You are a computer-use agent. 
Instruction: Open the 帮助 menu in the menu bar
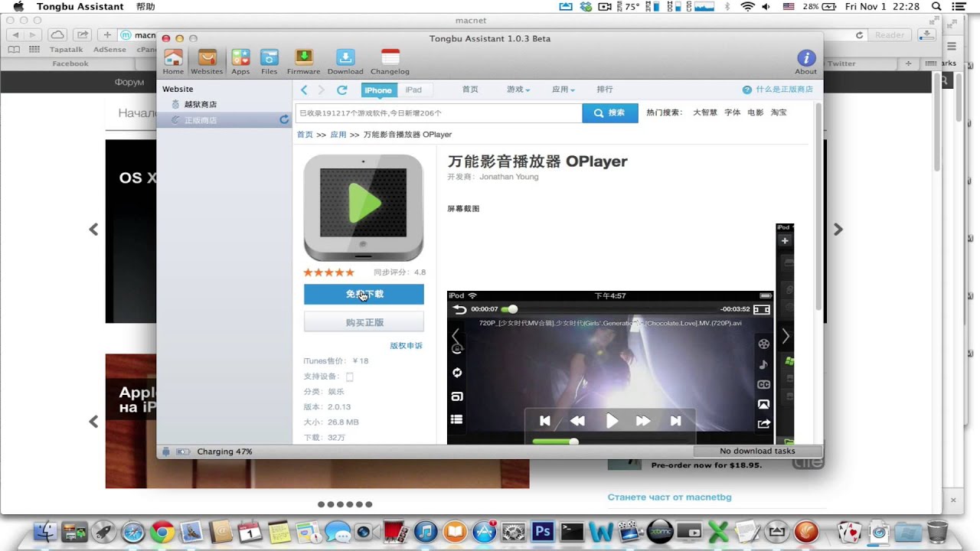point(145,6)
